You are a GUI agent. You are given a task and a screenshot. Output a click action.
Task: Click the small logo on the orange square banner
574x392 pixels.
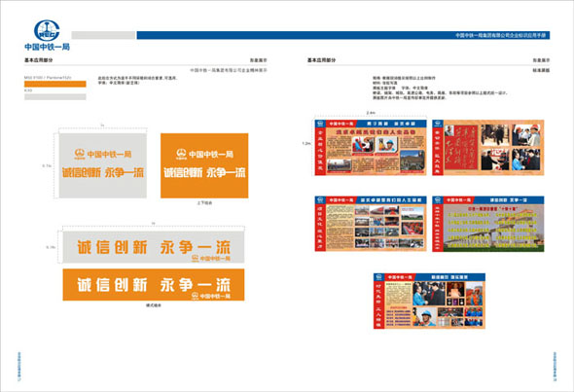[181, 154]
